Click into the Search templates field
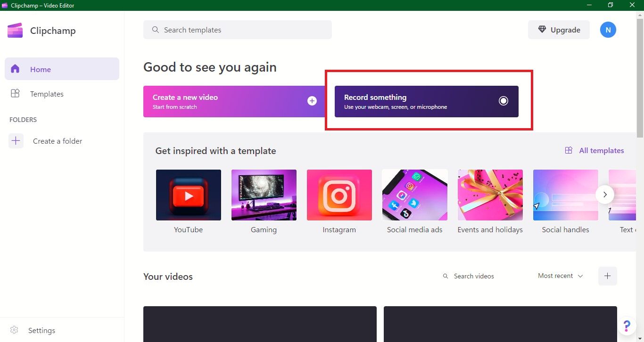Screen dimensions: 644x342 click(x=238, y=30)
